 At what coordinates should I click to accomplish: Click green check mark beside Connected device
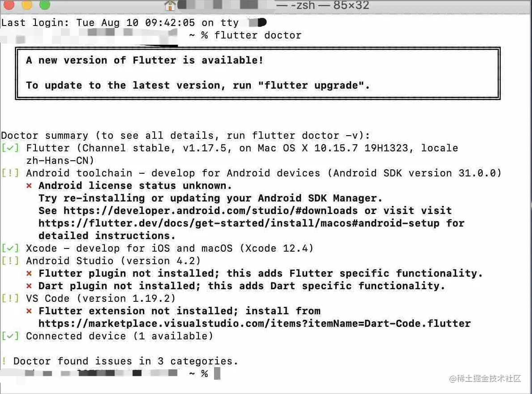pyautogui.click(x=10, y=336)
